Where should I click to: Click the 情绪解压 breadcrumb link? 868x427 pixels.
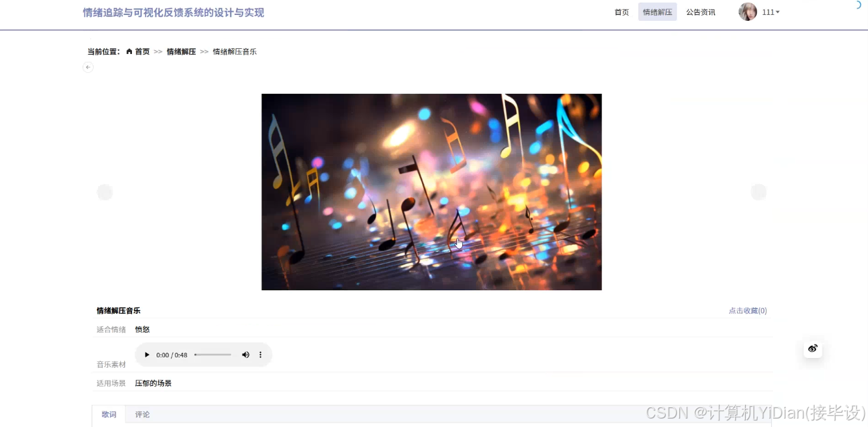(x=181, y=51)
